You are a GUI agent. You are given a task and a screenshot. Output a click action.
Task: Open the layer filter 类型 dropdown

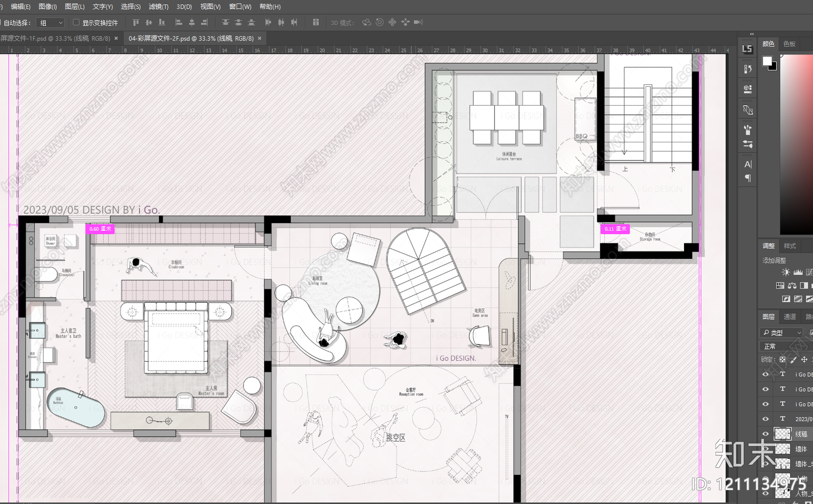click(x=781, y=333)
